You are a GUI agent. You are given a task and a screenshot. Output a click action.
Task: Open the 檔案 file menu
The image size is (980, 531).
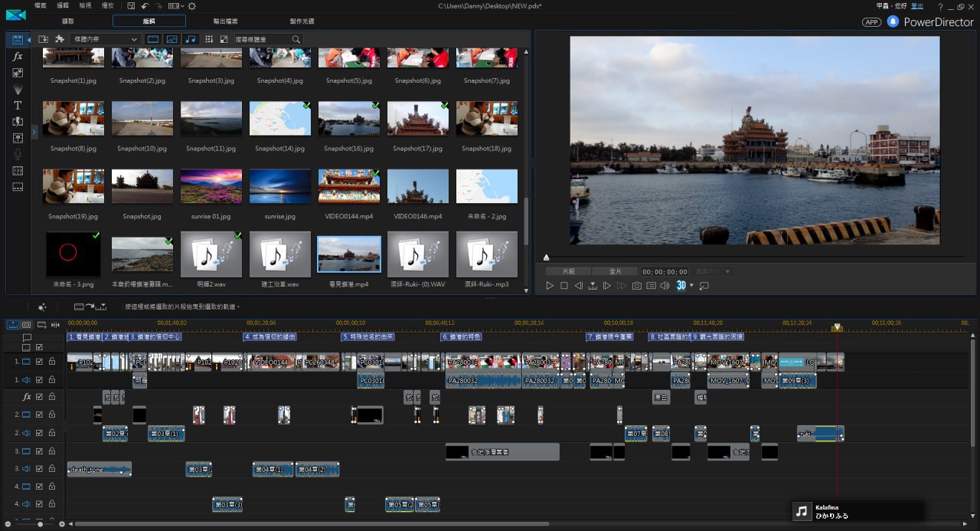pyautogui.click(x=41, y=6)
